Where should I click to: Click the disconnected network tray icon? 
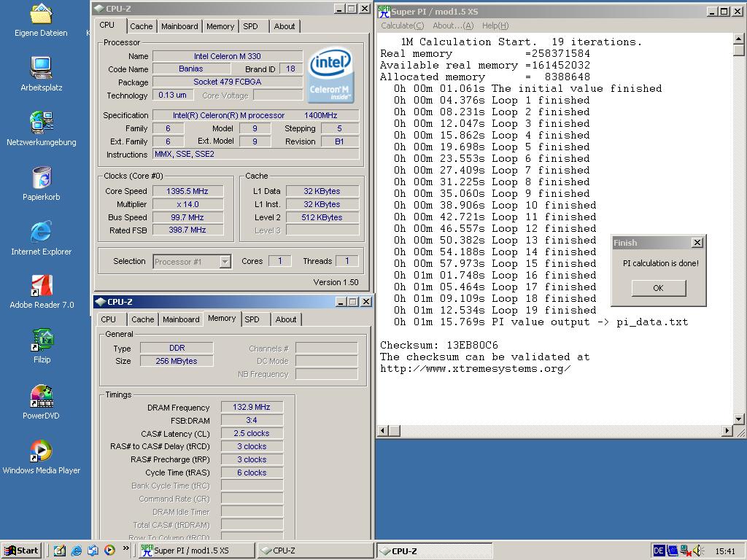coord(686,551)
